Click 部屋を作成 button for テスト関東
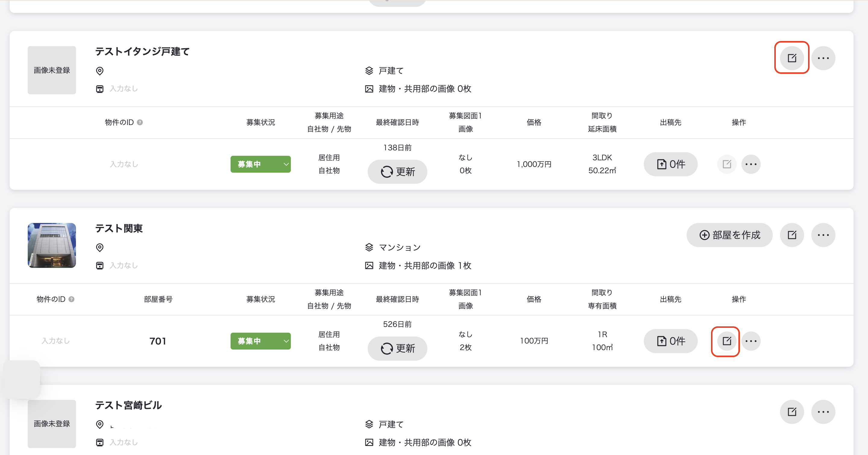 pyautogui.click(x=729, y=235)
